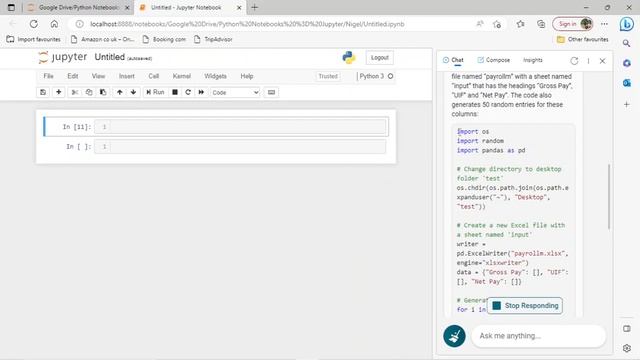Open more options in Bing sidebar header
The image size is (640, 360).
pos(588,61)
